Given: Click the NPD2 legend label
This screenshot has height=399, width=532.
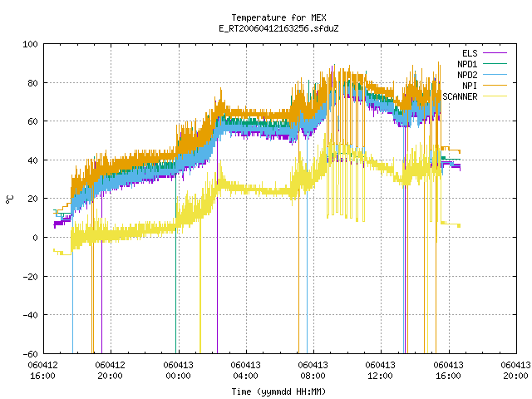Looking at the screenshot, I should [467, 75].
